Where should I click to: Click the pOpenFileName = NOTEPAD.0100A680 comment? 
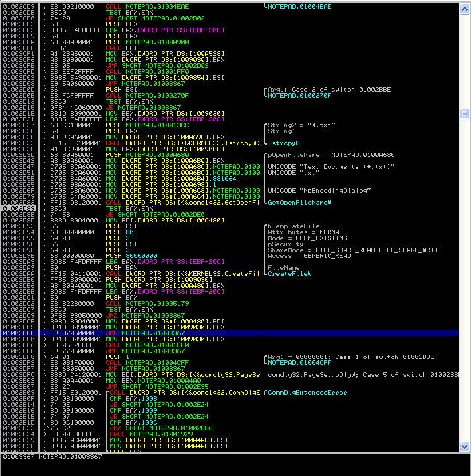click(x=331, y=155)
